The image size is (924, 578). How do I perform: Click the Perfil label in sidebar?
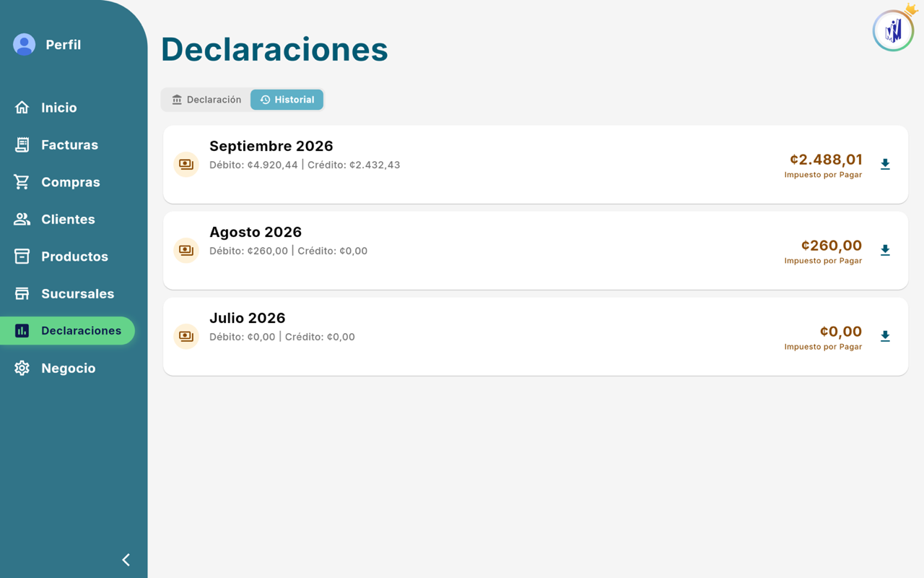pos(64,45)
